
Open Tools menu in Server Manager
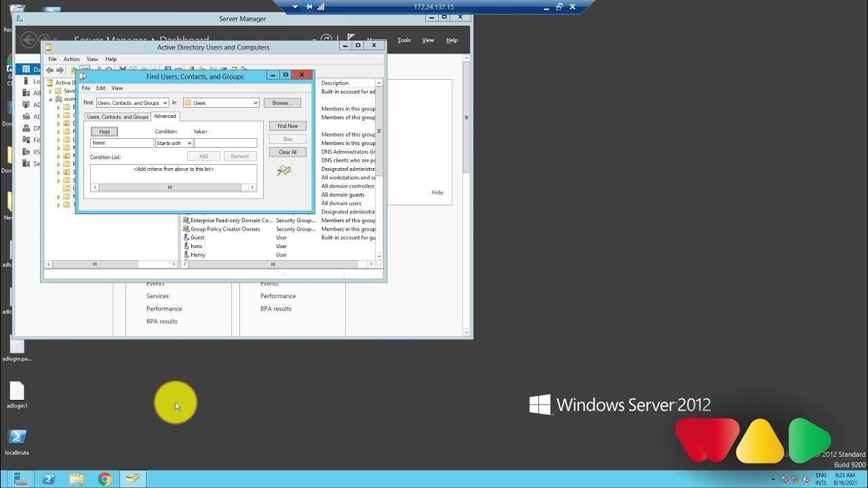pos(404,40)
